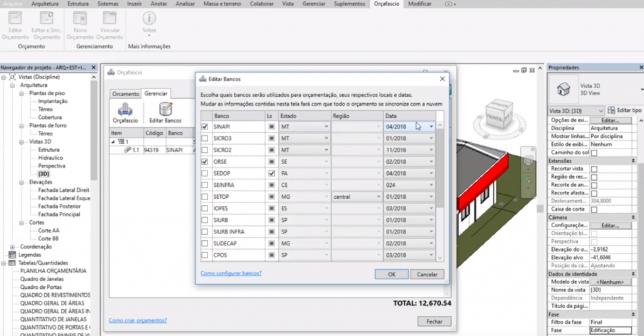Open the Vista 3D: {3D} selector dropdown
The height and width of the screenshot is (336, 644).
(x=576, y=111)
